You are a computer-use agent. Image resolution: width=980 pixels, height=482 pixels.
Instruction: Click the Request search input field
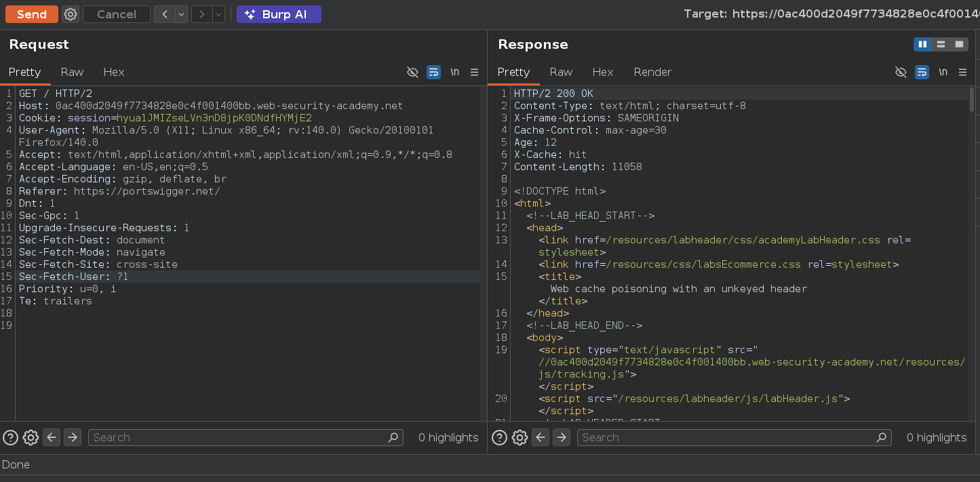pyautogui.click(x=246, y=437)
